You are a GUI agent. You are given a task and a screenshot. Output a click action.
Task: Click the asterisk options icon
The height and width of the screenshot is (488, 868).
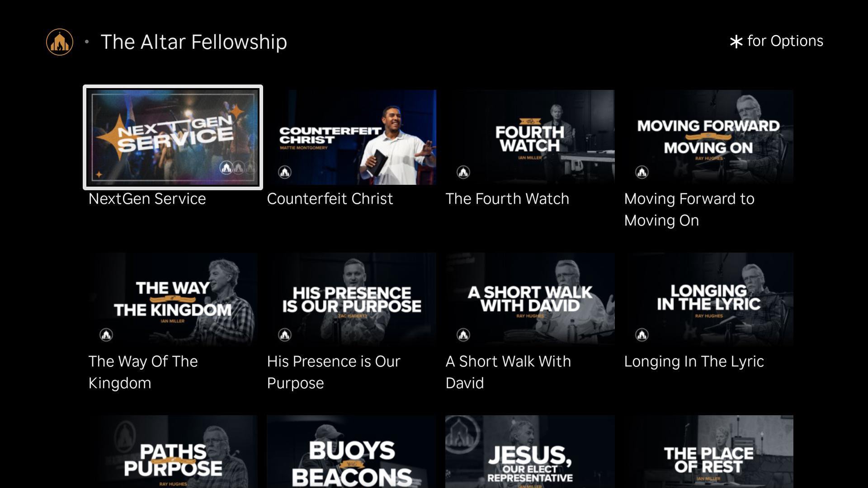point(736,42)
